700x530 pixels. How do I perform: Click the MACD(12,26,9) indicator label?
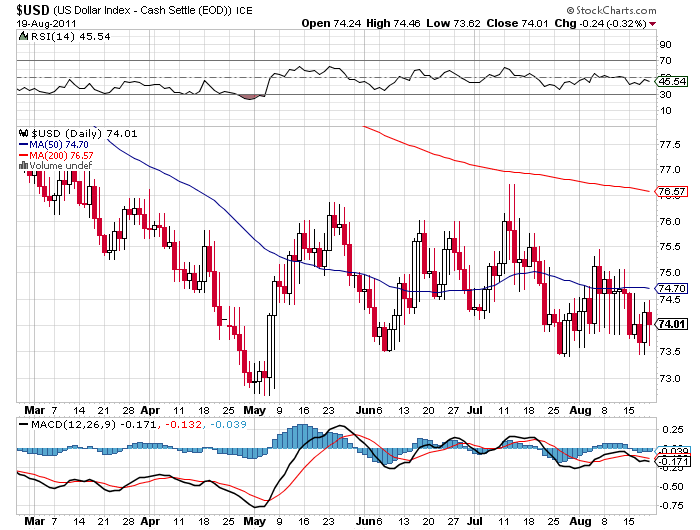(67, 426)
